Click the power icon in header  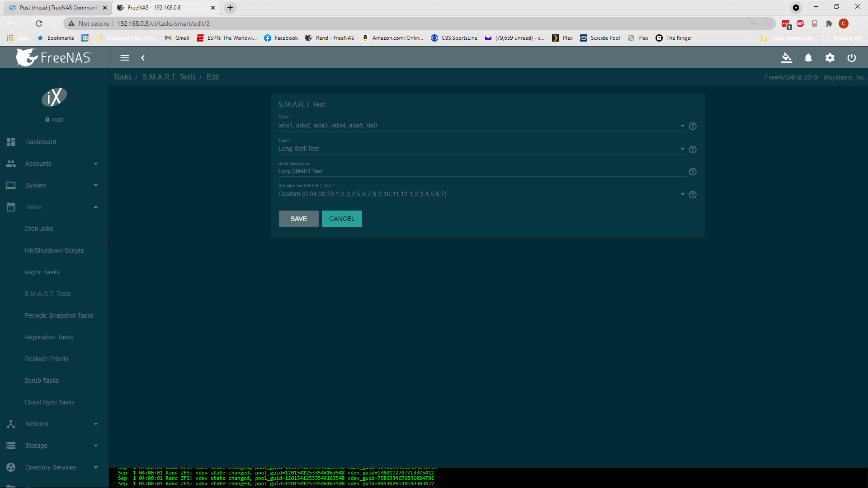coord(852,58)
